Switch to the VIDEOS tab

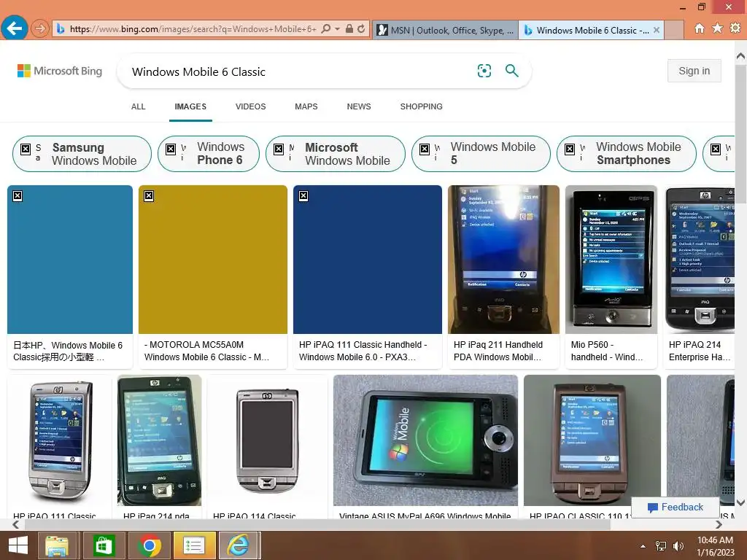point(251,106)
